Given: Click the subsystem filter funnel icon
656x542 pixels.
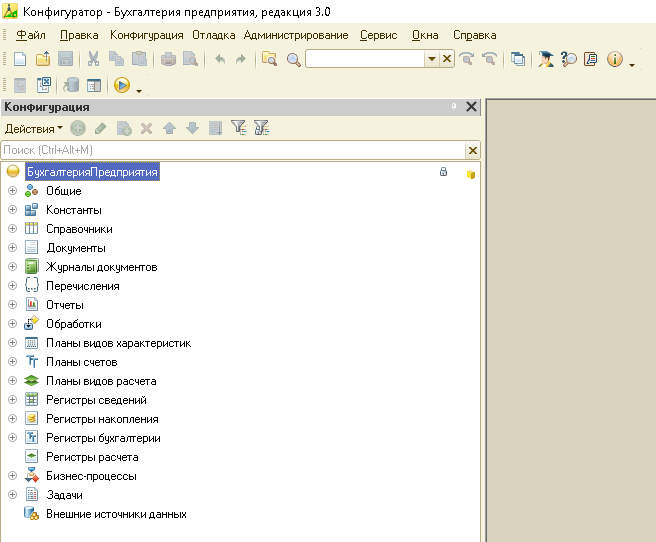Looking at the screenshot, I should click(238, 128).
